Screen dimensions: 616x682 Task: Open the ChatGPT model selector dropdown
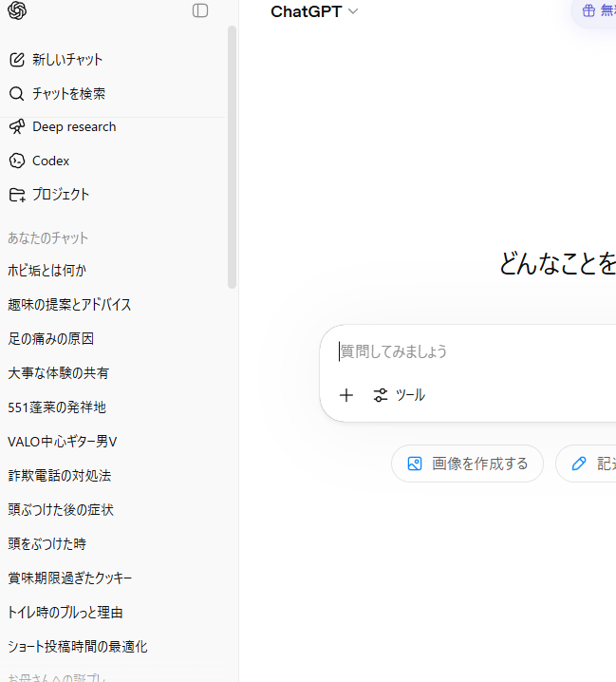314,11
